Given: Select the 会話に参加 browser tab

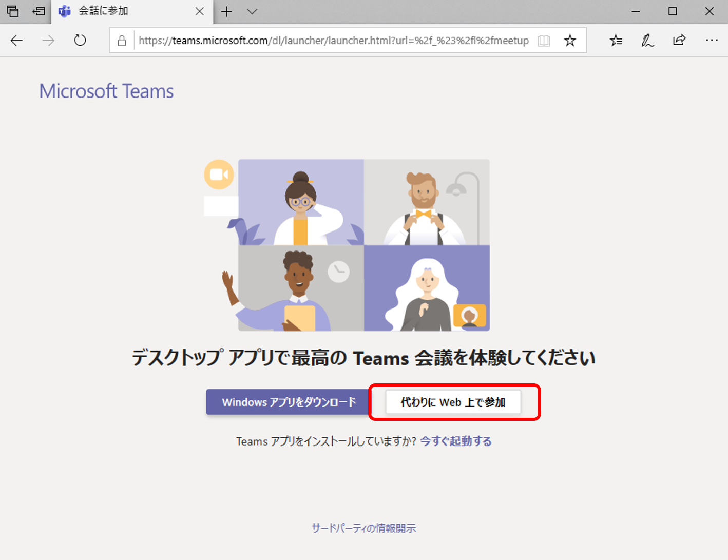Looking at the screenshot, I should [132, 12].
